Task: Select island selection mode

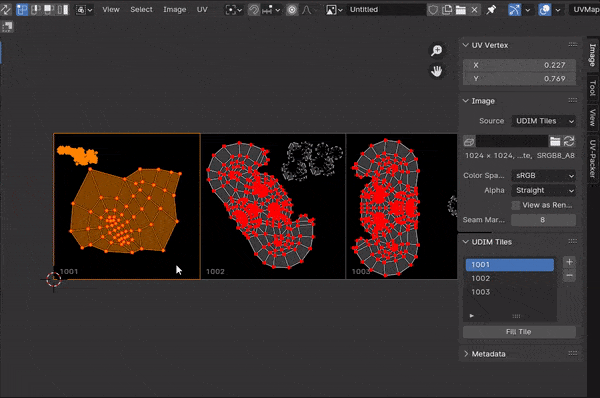Action: [x=62, y=10]
